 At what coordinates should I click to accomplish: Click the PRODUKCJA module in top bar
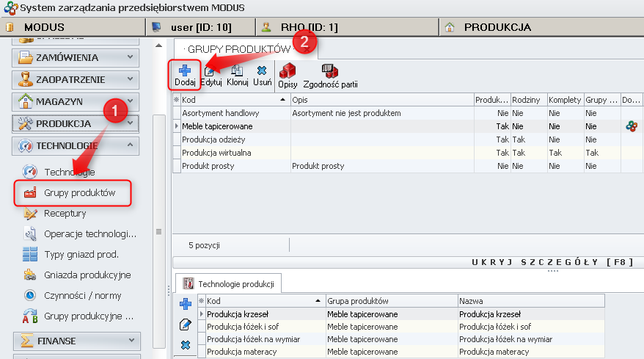pyautogui.click(x=497, y=27)
